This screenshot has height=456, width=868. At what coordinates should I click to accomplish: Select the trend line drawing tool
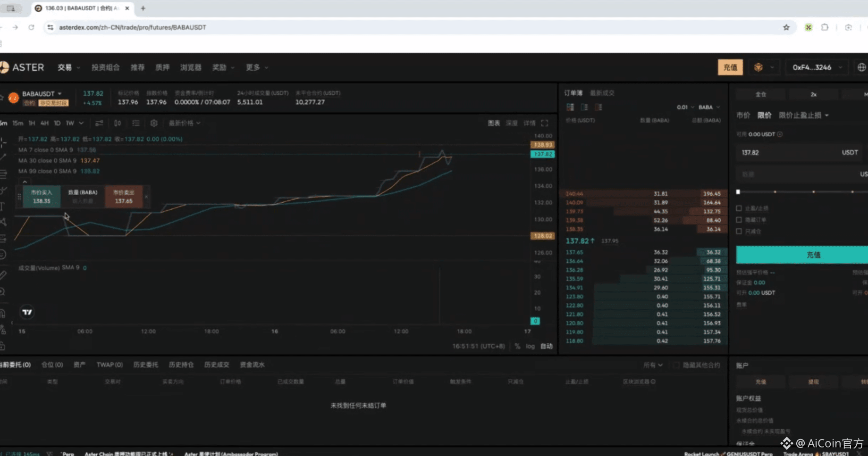tap(3, 158)
